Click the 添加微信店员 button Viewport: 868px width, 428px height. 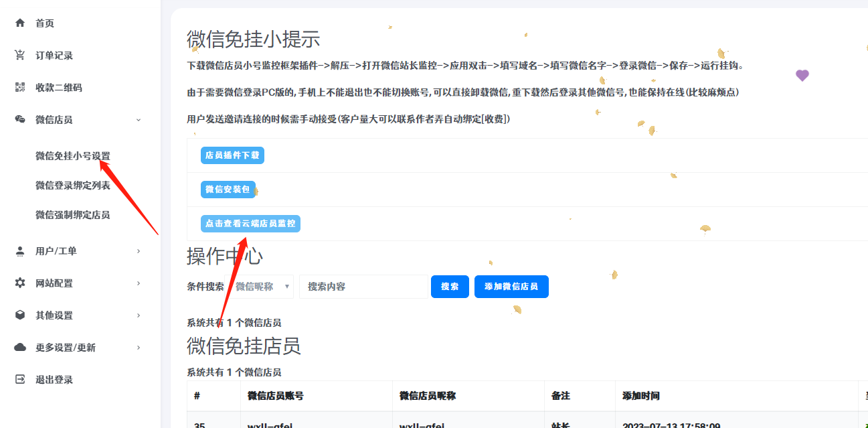click(511, 286)
